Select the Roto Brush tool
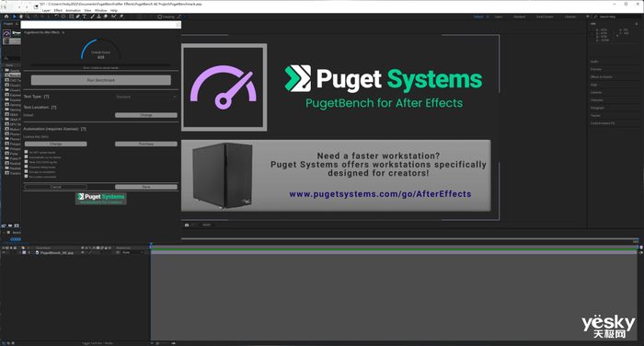The height and width of the screenshot is (346, 644). [114, 17]
